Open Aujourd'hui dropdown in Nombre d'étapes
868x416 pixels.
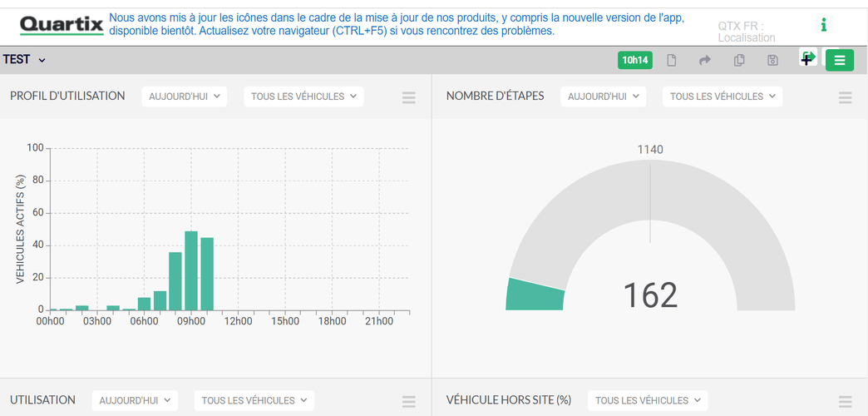[x=603, y=97]
